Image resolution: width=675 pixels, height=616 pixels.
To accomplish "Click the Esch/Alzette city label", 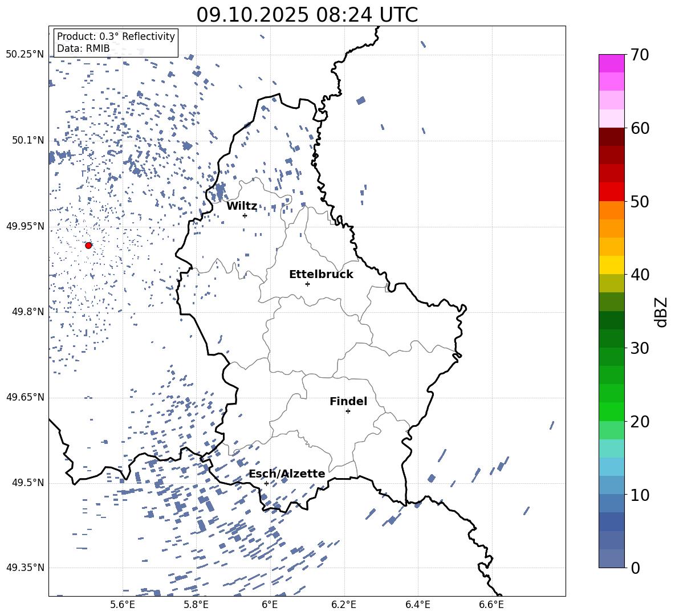I will [x=287, y=474].
